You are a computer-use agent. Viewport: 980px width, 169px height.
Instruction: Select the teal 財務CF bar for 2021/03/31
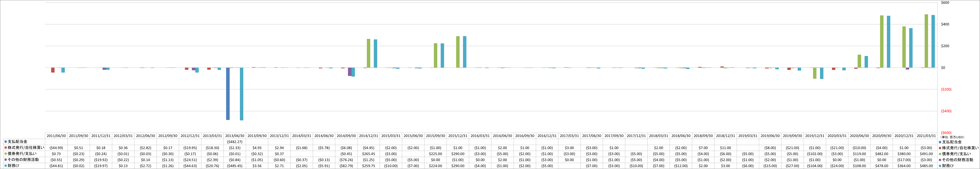click(933, 41)
